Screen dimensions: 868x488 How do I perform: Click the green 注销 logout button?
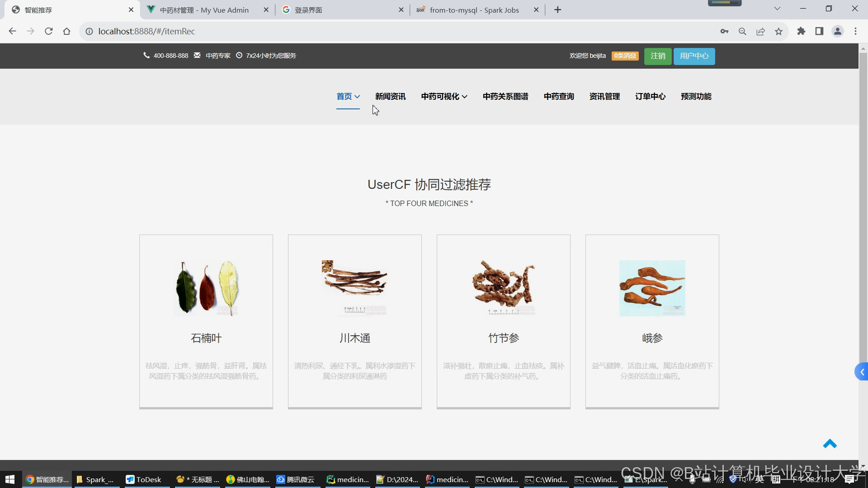(657, 56)
